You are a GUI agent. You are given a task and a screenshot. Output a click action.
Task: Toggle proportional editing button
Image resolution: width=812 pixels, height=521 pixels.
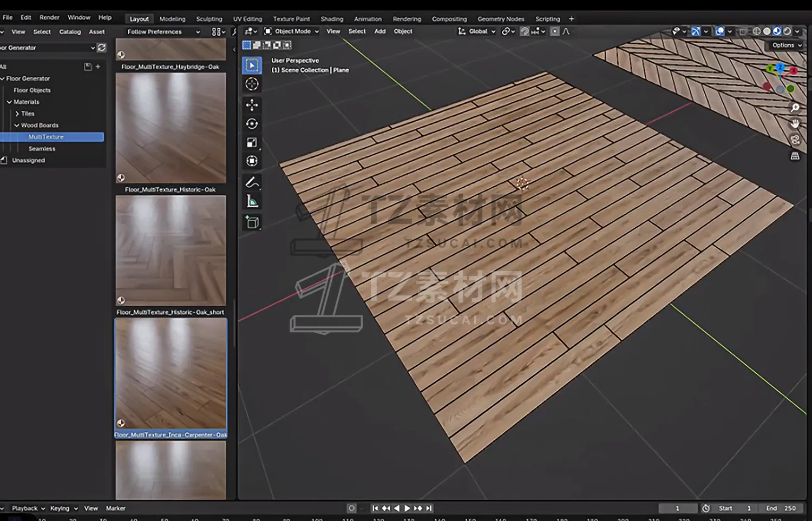tap(554, 31)
